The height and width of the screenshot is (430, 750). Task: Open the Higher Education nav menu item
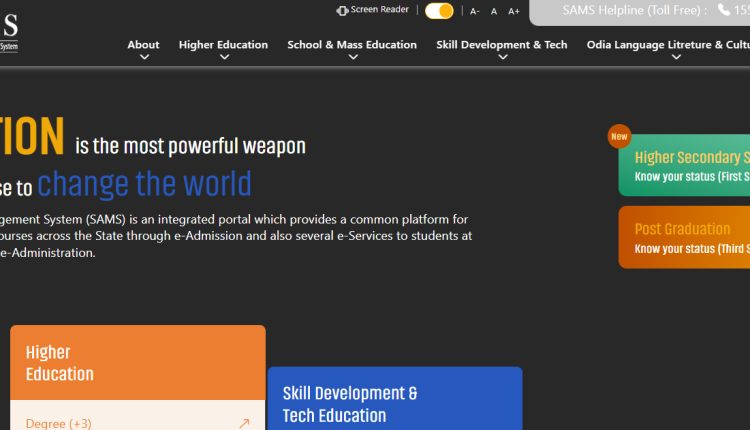[x=223, y=44]
